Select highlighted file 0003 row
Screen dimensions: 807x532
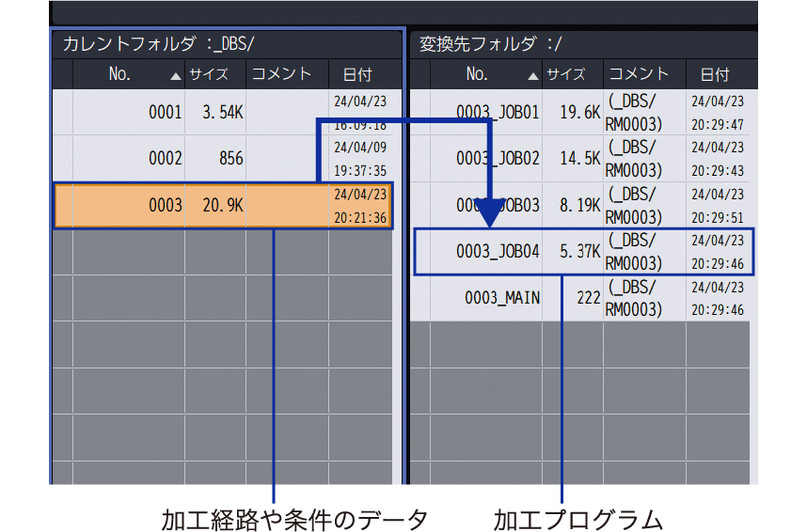(223, 205)
